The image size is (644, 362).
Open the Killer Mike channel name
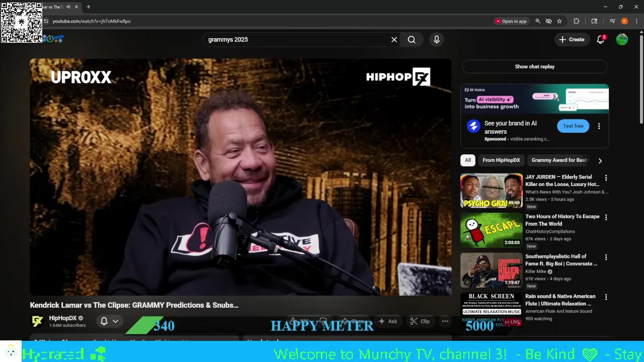coord(536,271)
